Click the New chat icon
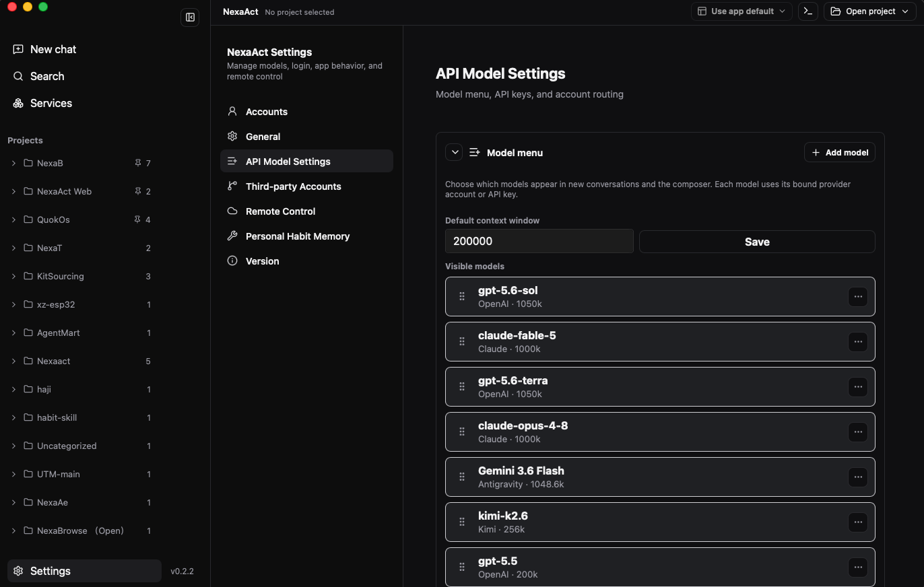This screenshot has height=587, width=924. tap(18, 49)
